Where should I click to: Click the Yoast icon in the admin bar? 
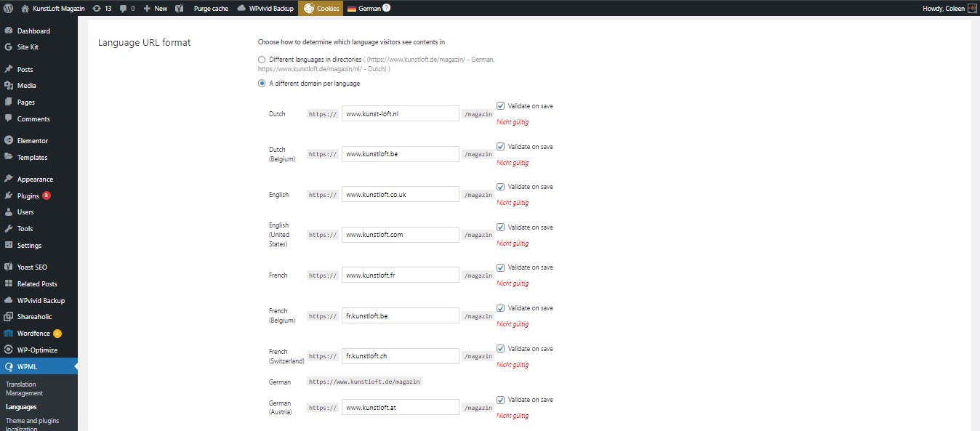tap(179, 8)
